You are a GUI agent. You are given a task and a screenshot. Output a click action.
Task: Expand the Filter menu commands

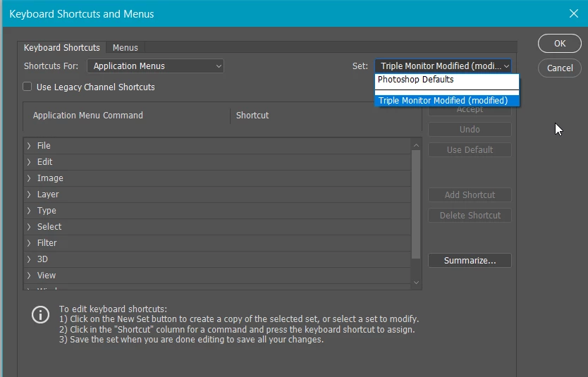point(29,243)
